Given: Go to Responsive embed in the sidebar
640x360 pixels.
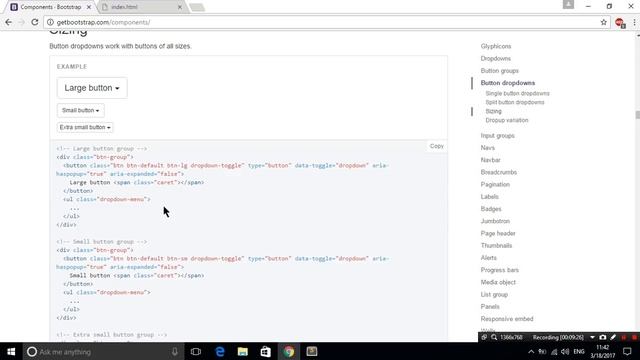Looking at the screenshot, I should coord(507,319).
